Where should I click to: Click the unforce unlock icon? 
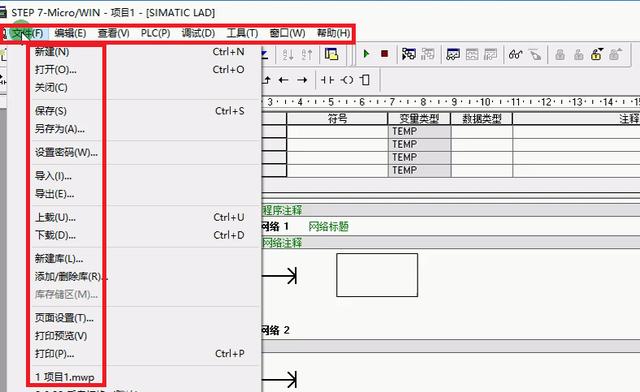578,54
